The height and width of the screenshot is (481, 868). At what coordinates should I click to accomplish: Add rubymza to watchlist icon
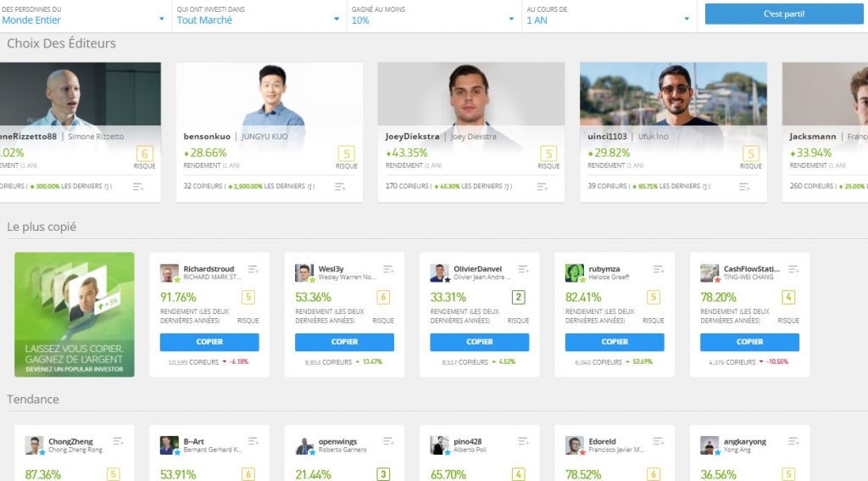[658, 269]
